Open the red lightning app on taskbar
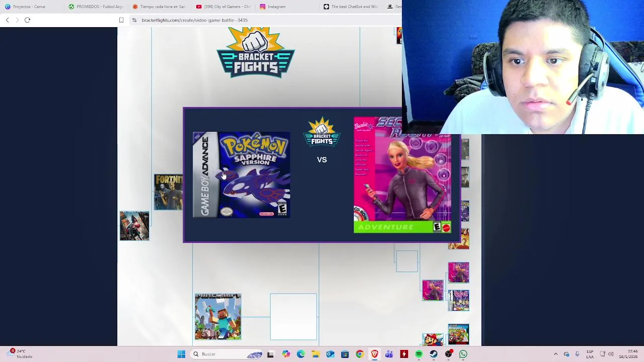Screen dimensions: 644x362 click(x=404, y=354)
